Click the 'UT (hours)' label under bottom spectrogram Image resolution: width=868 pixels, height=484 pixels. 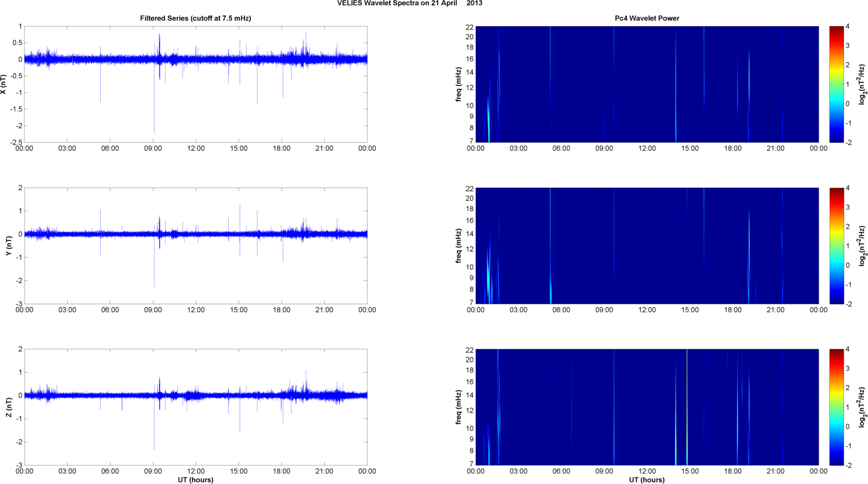tap(647, 479)
